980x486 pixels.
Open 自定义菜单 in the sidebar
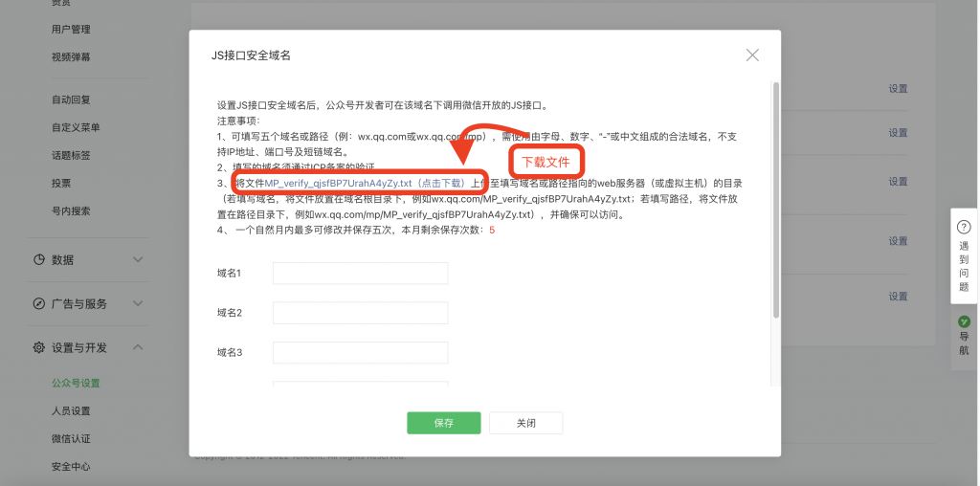click(x=76, y=127)
